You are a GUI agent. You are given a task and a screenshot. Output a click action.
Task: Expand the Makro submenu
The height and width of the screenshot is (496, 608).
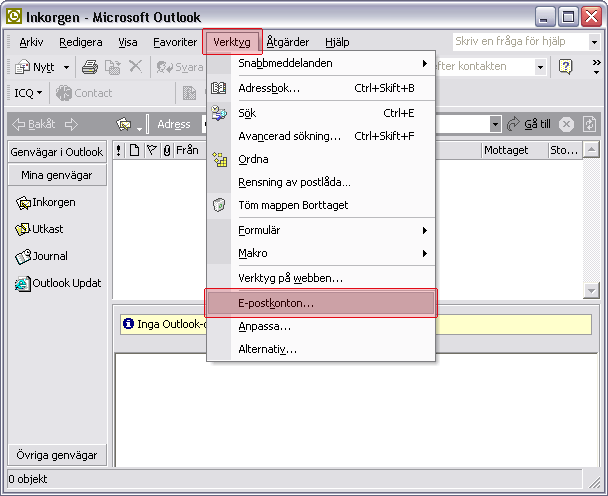(x=424, y=253)
